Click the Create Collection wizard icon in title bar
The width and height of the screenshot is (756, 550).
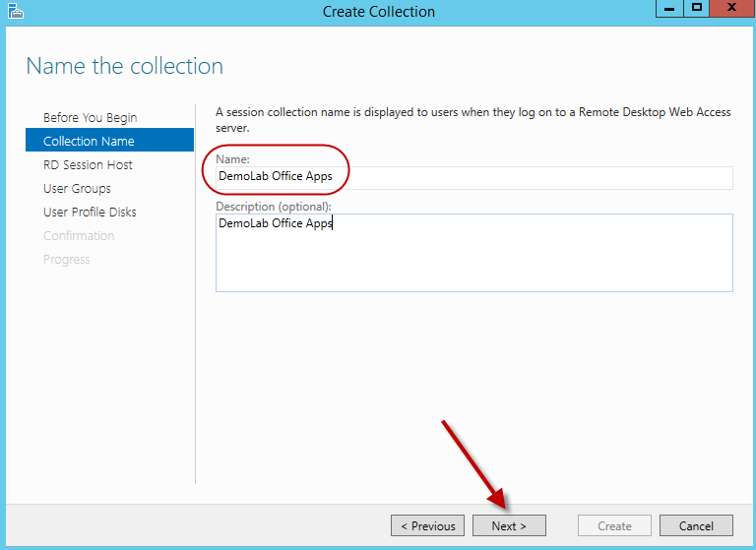click(x=14, y=12)
